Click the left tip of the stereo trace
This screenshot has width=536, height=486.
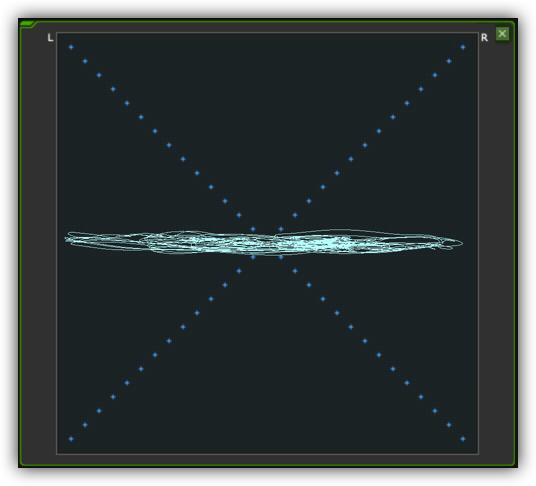67,239
